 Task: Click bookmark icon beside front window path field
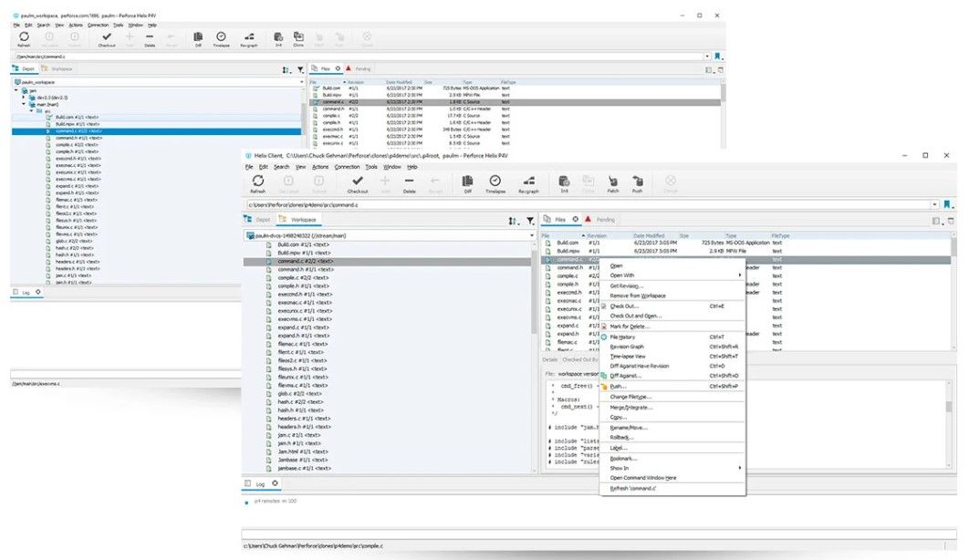coord(947,204)
